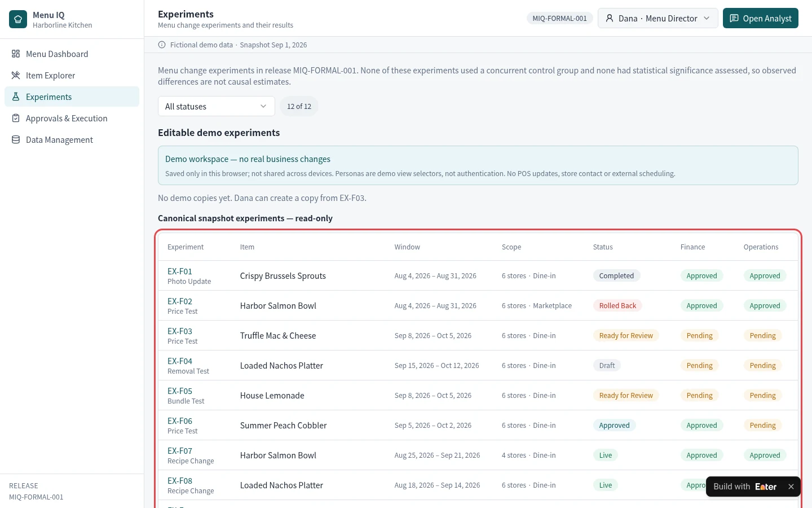Click the user persona icon beside Dana
The image size is (812, 508).
[610, 18]
